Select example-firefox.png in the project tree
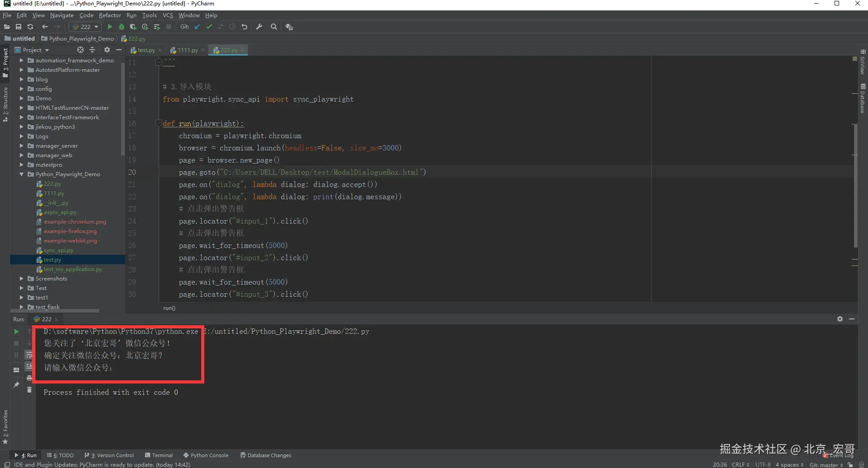The width and height of the screenshot is (868, 468). point(70,231)
